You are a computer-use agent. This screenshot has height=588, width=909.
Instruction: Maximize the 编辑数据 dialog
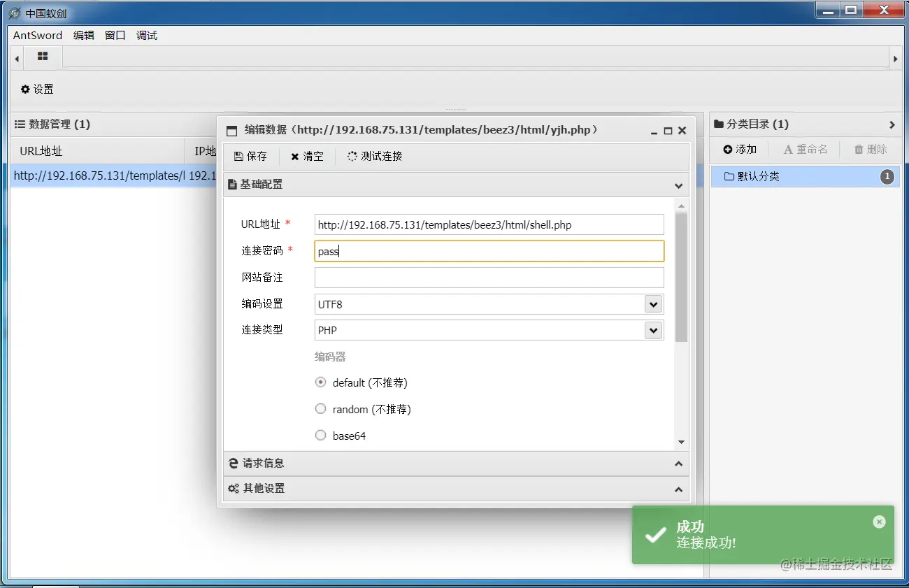click(x=668, y=131)
